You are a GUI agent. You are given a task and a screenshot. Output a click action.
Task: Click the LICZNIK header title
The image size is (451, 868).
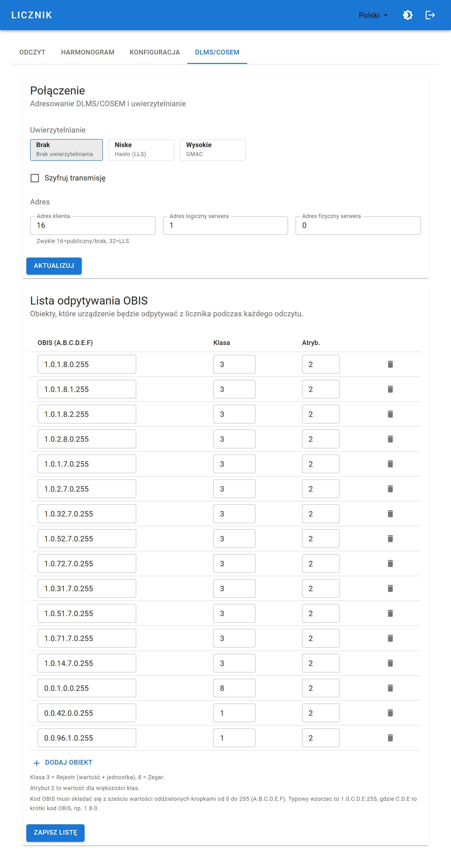[x=32, y=15]
